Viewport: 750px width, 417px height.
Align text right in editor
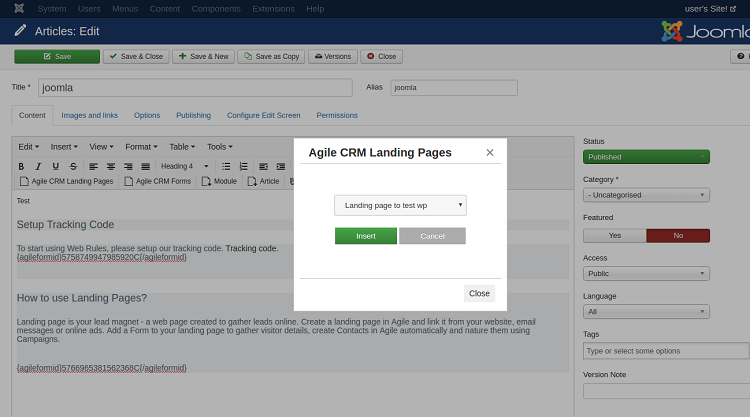128,166
